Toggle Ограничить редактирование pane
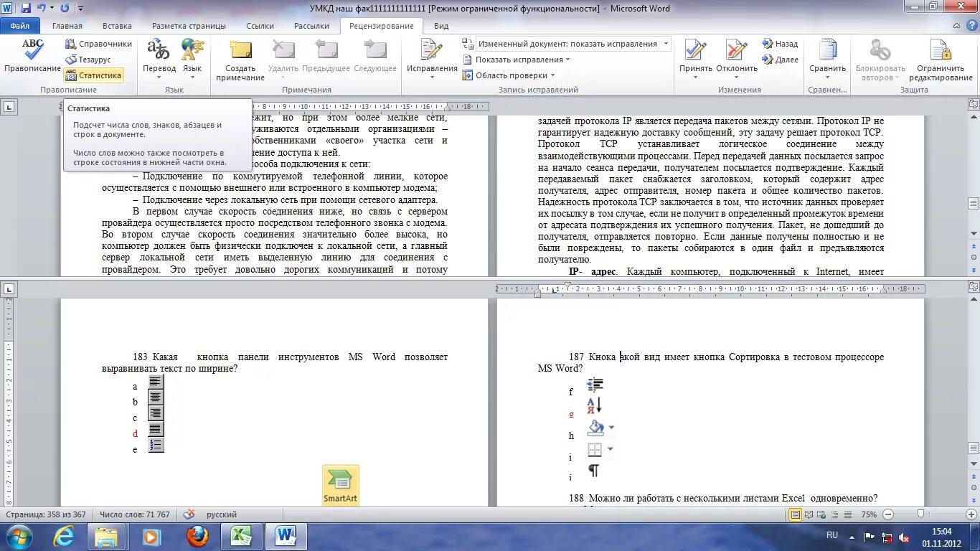The image size is (980, 551). click(x=941, y=60)
